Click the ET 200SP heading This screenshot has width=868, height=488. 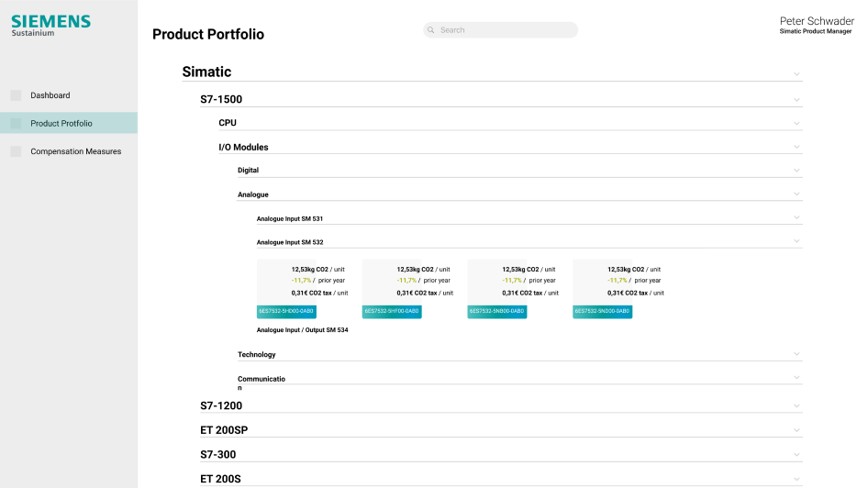(x=224, y=430)
